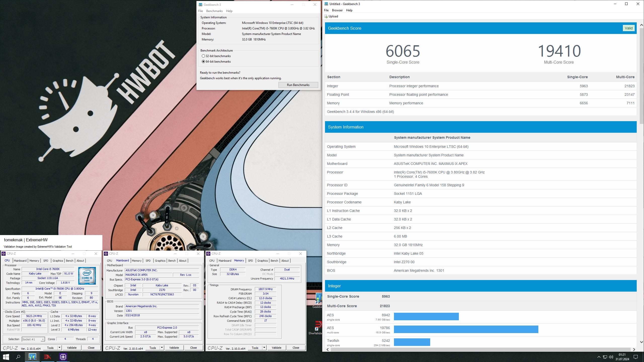Click the Geekbench 3 small window title icon
This screenshot has height=362, width=644.
(200, 5)
